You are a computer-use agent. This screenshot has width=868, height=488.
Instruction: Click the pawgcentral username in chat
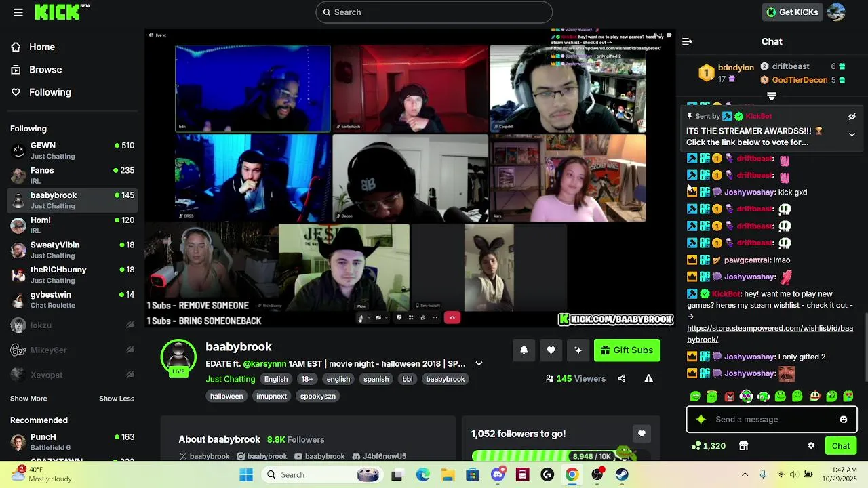747,260
